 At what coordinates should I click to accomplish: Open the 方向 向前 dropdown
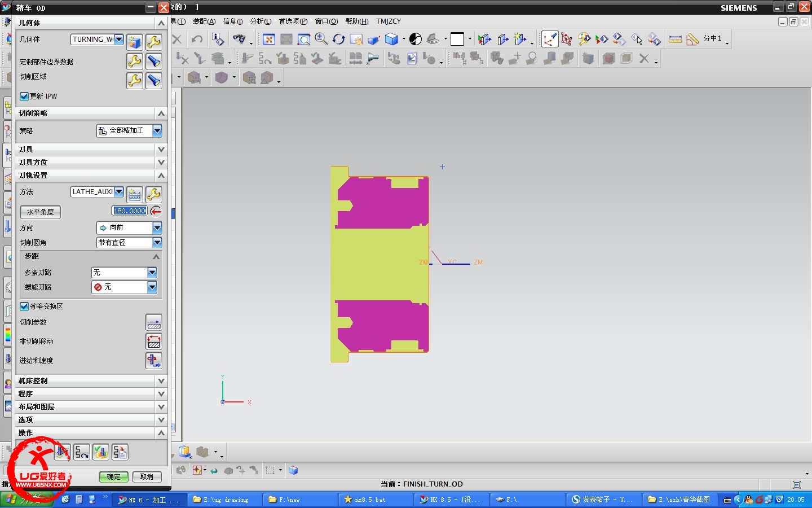tap(157, 228)
